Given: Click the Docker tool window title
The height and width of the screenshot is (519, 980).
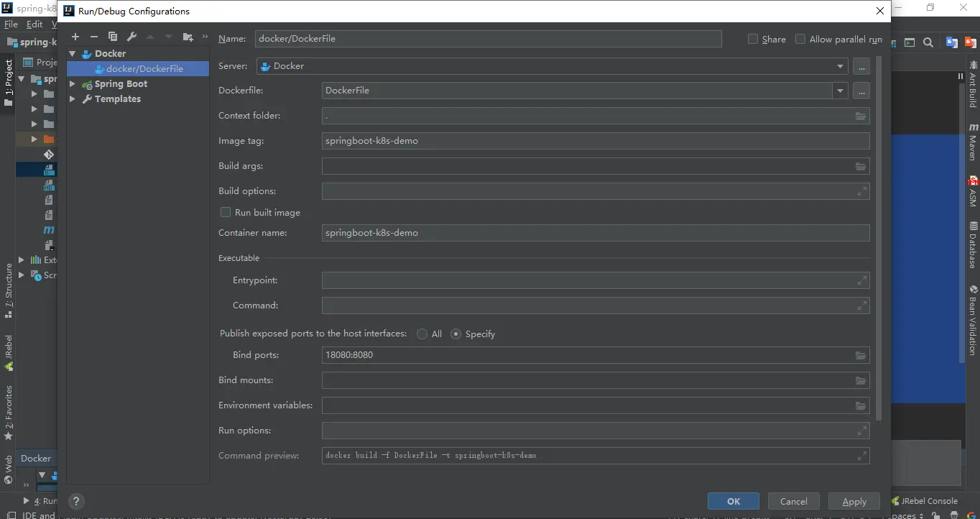Looking at the screenshot, I should [36, 459].
